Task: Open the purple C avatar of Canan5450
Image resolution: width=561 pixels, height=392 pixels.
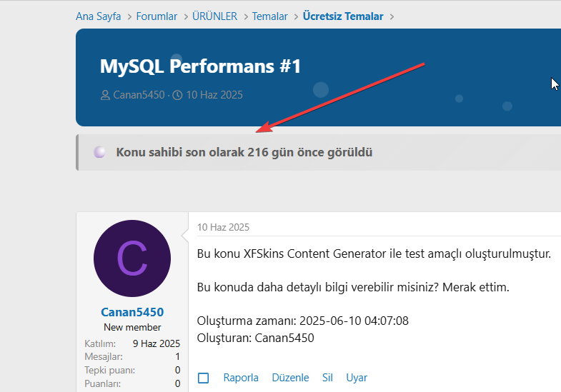Action: [x=132, y=258]
